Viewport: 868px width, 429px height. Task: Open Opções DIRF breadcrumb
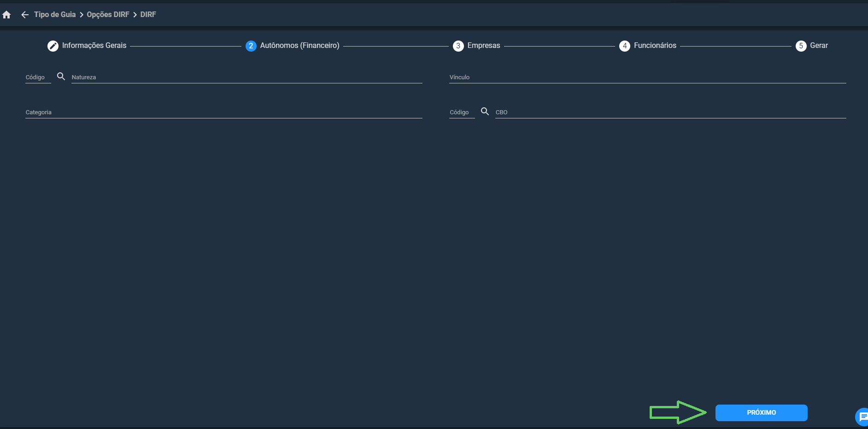[x=108, y=15]
